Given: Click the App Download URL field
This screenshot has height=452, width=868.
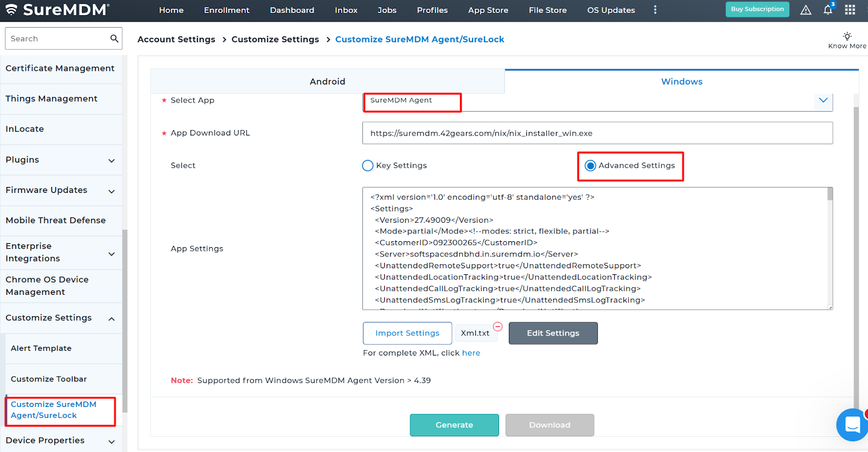Looking at the screenshot, I should tap(597, 133).
